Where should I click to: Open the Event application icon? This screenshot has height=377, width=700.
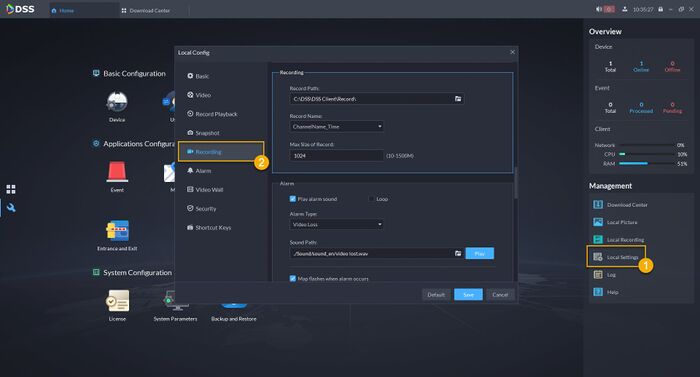click(117, 172)
